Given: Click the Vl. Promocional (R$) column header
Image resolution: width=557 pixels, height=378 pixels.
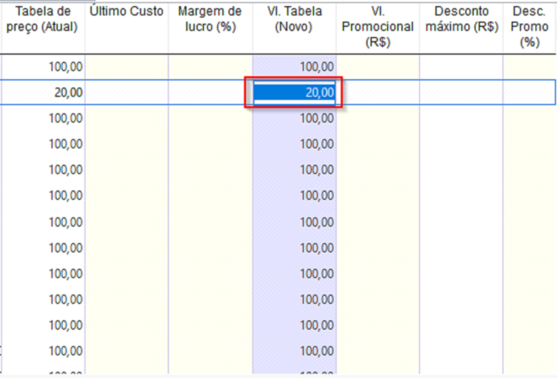Looking at the screenshot, I should 378,28.
